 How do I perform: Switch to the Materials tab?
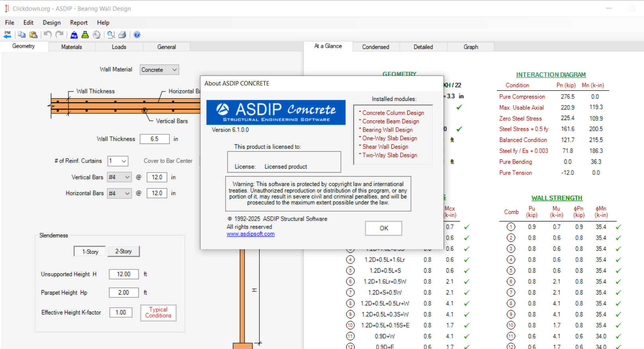pyautogui.click(x=72, y=47)
